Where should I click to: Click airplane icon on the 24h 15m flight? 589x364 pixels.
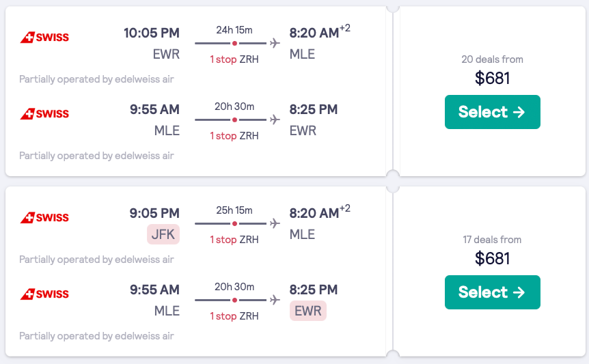click(275, 43)
